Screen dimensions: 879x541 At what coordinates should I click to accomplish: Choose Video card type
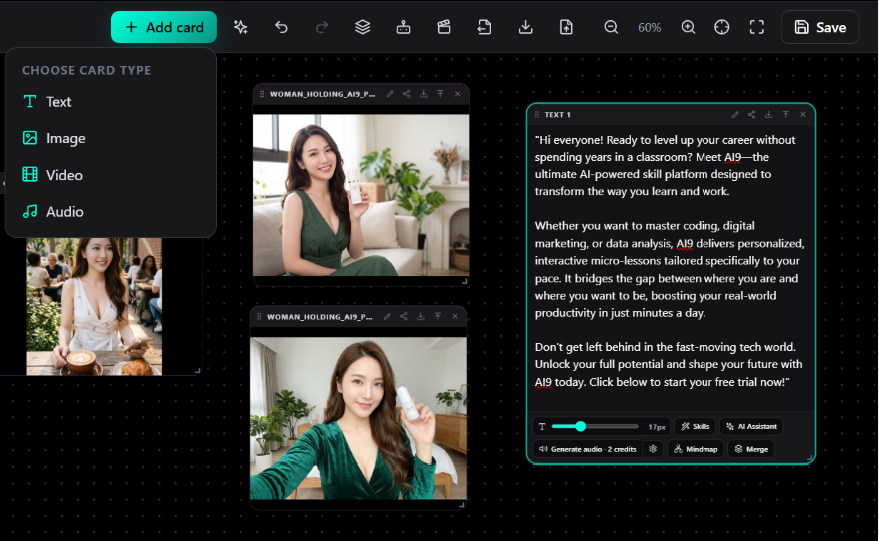pyautogui.click(x=110, y=175)
